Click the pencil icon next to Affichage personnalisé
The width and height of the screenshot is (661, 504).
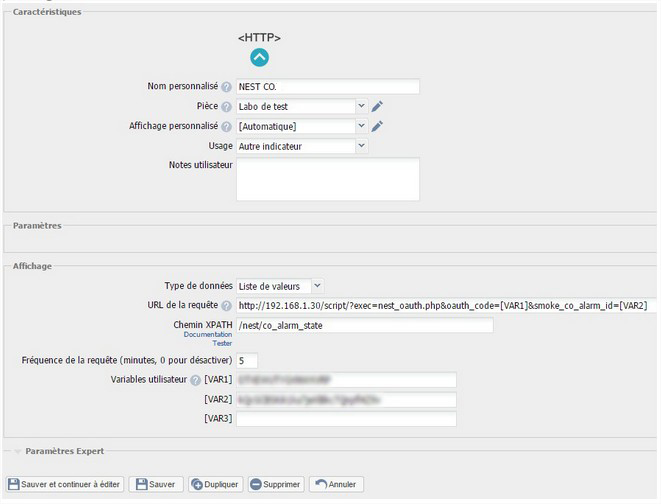377,126
